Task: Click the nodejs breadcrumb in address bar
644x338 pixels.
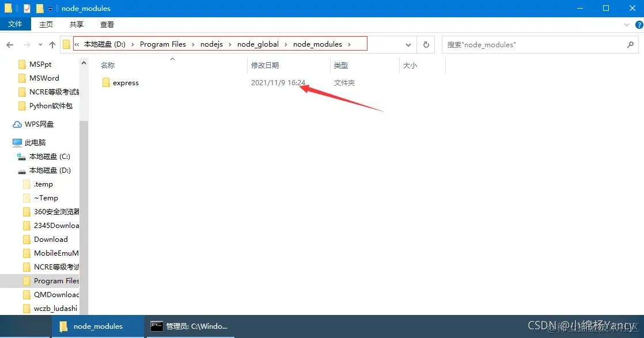Action: point(211,44)
